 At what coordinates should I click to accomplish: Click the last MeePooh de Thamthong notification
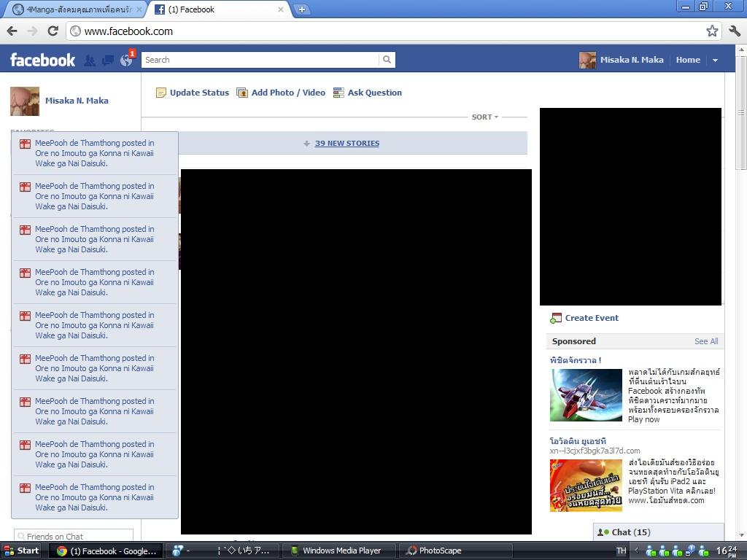click(x=95, y=497)
